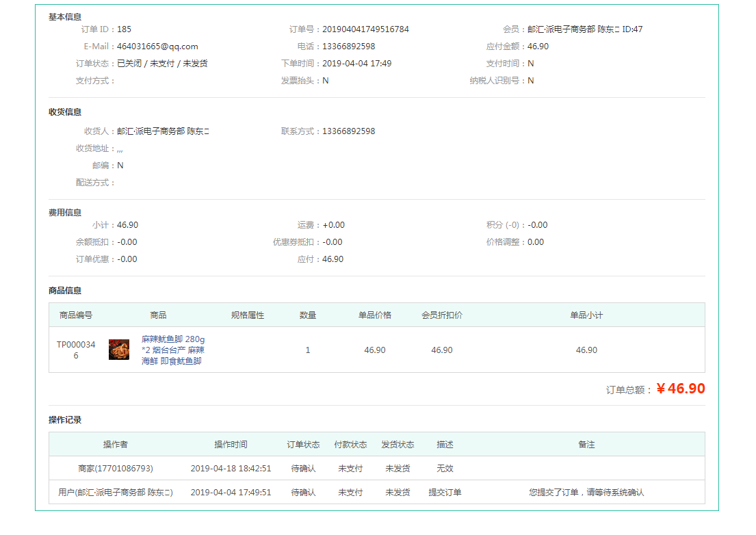This screenshot has height=535, width=756.
Task: Select the 商家(17701086793) operator entry
Action: (116, 469)
